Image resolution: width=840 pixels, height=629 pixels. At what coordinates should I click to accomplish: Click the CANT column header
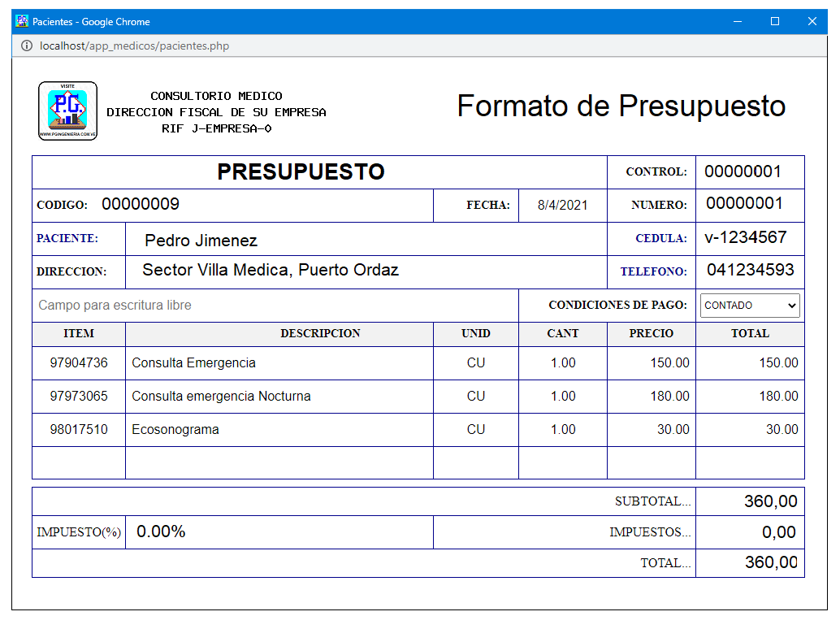pyautogui.click(x=562, y=334)
